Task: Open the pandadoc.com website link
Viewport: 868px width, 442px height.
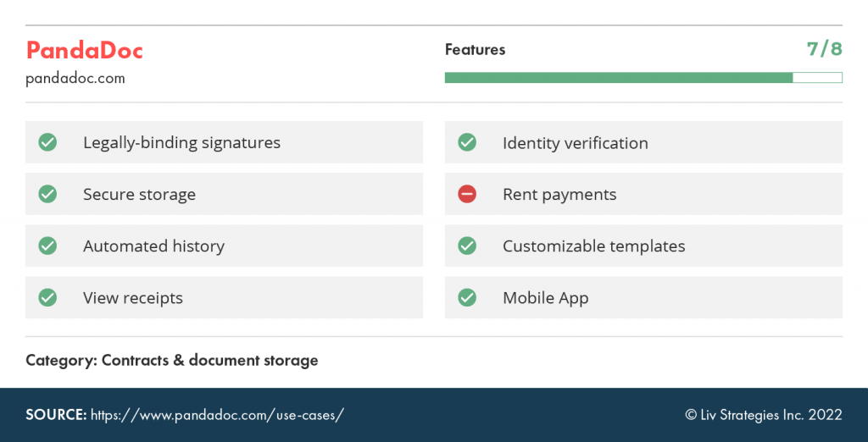Action: coord(75,79)
